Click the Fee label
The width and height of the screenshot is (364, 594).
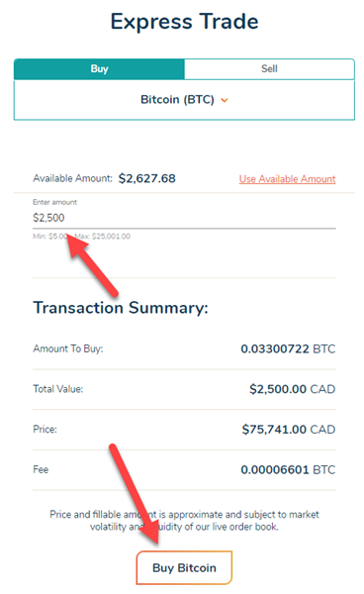click(41, 469)
